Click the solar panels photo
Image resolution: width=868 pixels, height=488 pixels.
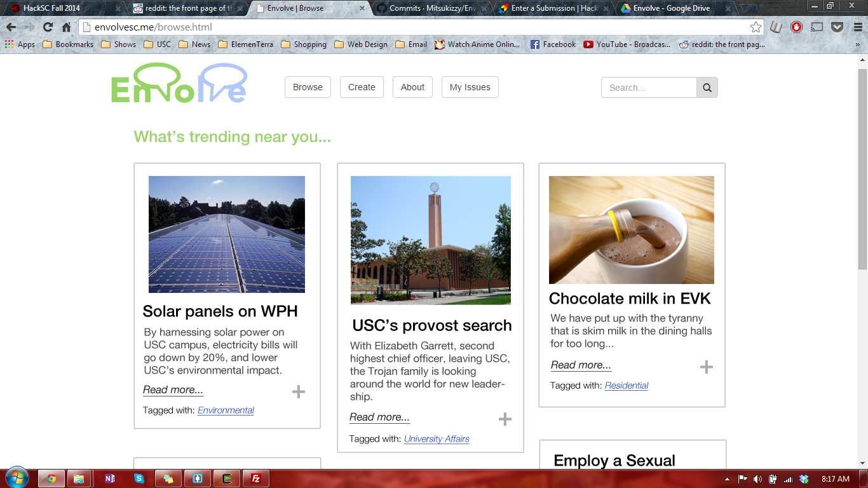tap(227, 234)
